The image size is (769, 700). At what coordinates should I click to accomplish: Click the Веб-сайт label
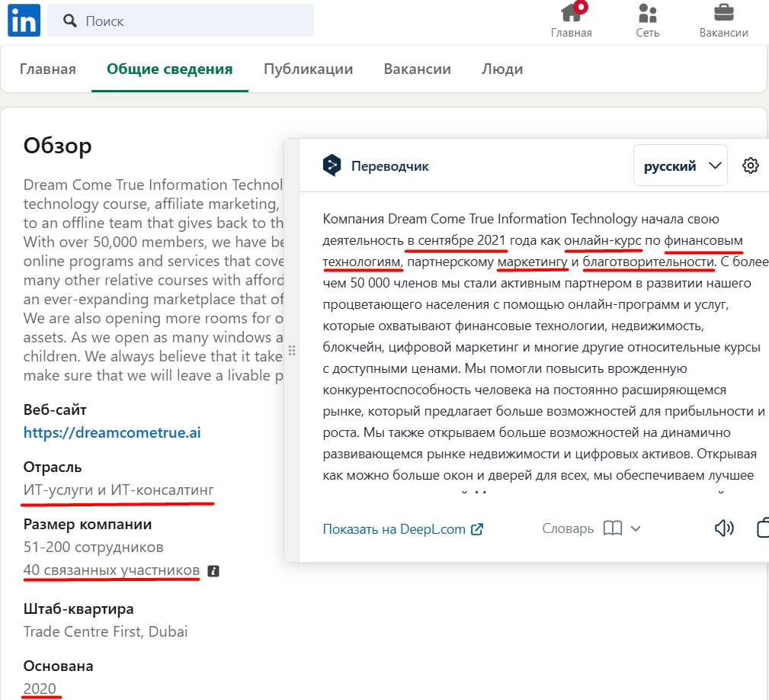pos(55,409)
